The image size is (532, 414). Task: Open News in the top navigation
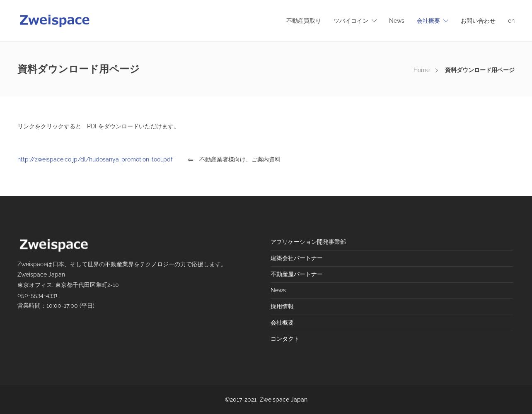pos(397,21)
